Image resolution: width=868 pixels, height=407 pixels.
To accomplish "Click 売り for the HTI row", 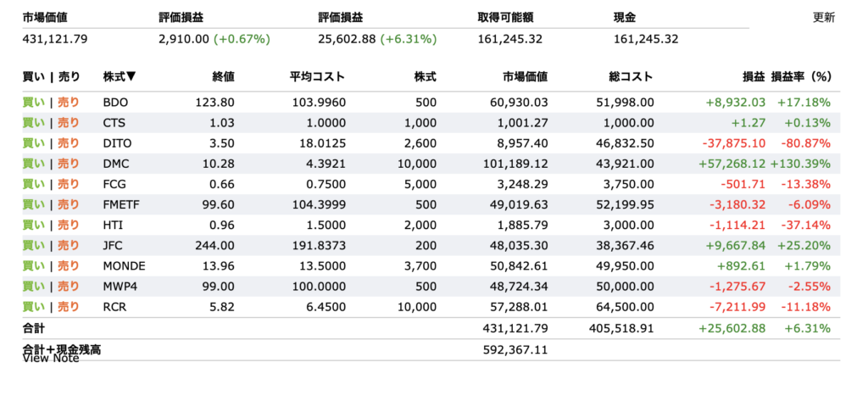I will click(x=69, y=225).
